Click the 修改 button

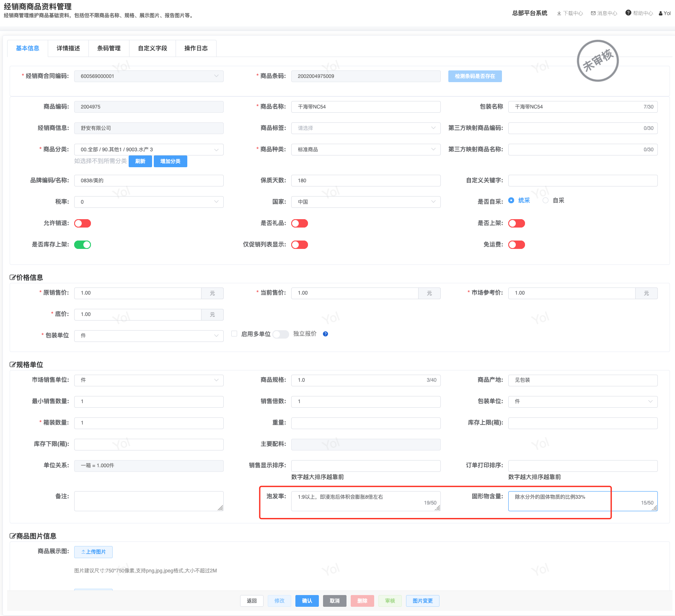point(279,601)
